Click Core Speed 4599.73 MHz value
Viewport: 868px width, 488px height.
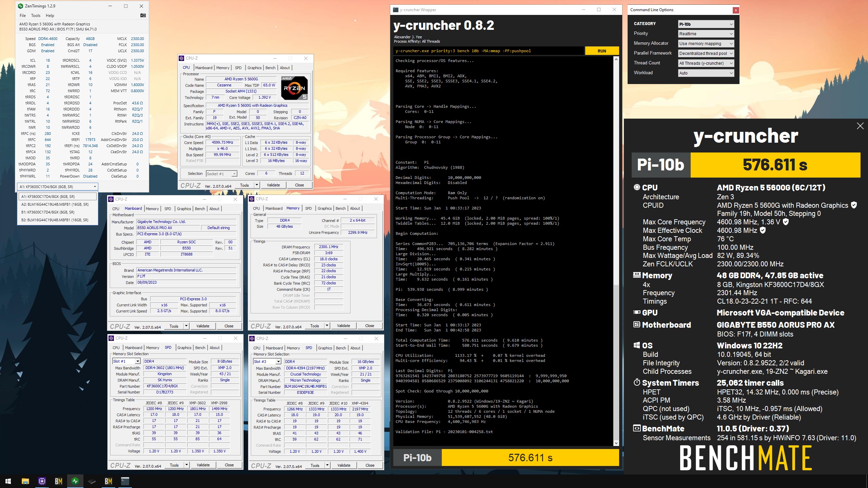click(x=222, y=142)
